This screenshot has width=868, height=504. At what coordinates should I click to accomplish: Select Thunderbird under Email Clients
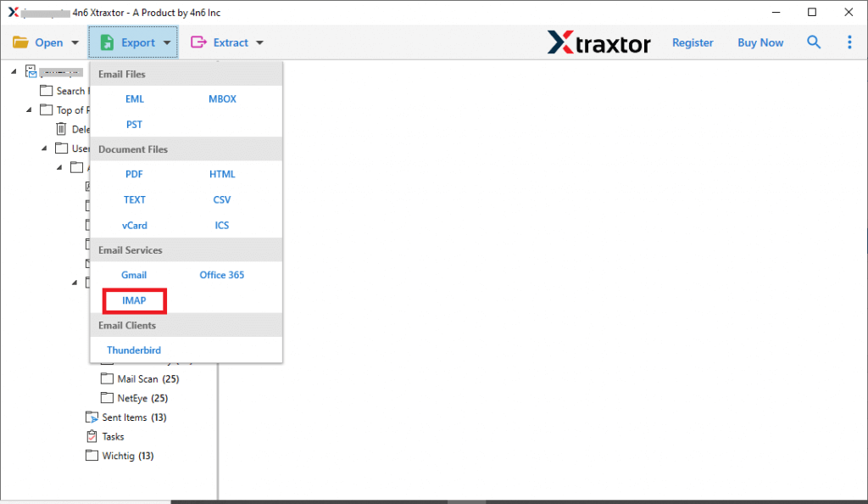(x=133, y=350)
